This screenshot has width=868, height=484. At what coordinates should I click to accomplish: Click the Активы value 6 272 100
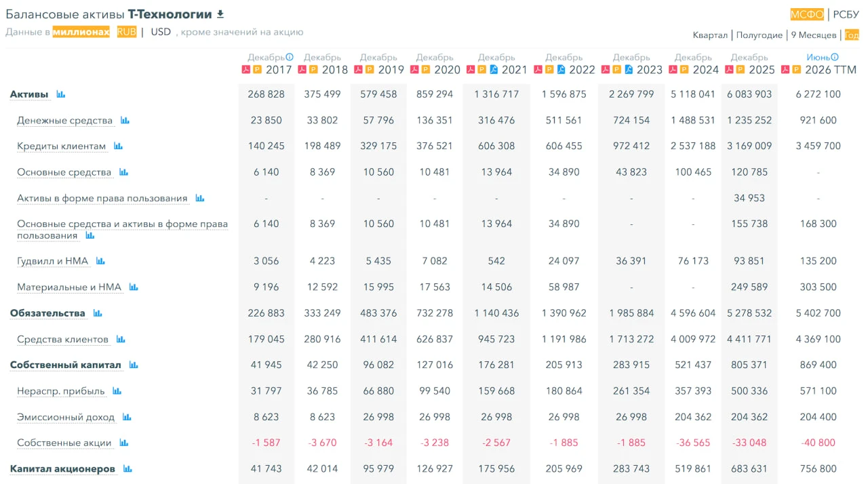tap(818, 94)
